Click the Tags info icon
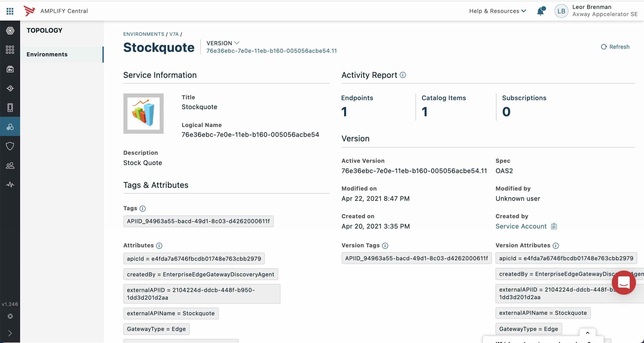Screen dimensions: 644x343 click(x=143, y=208)
